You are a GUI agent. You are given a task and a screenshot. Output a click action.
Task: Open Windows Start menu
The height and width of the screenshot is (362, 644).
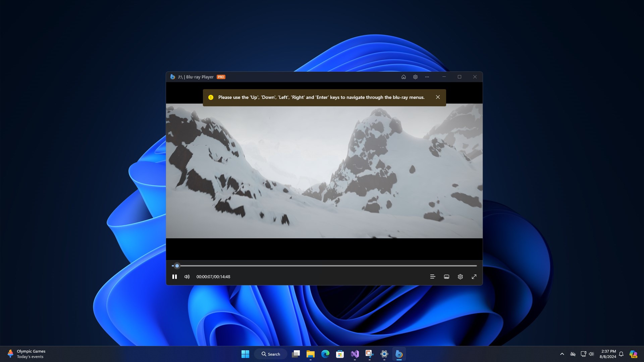point(245,354)
